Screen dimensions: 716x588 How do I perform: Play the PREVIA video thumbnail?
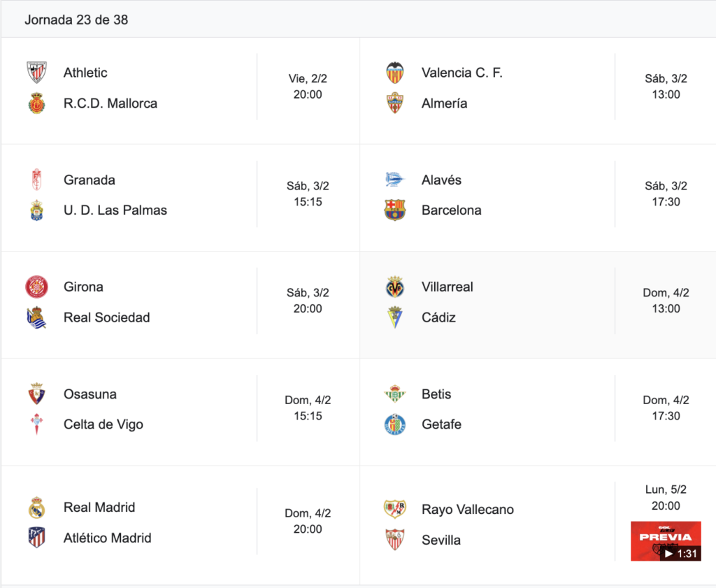[x=666, y=541]
